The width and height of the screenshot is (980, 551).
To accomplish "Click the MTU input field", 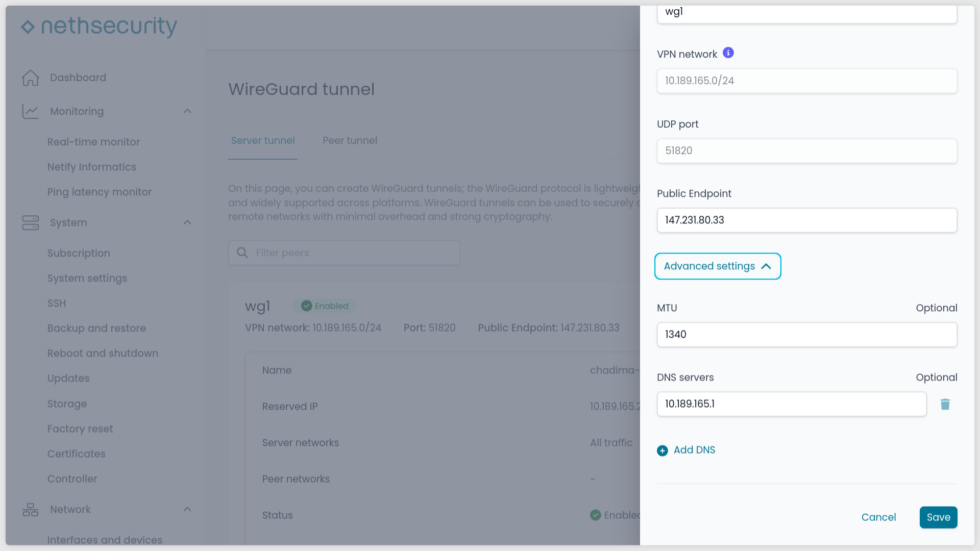I will tap(806, 335).
